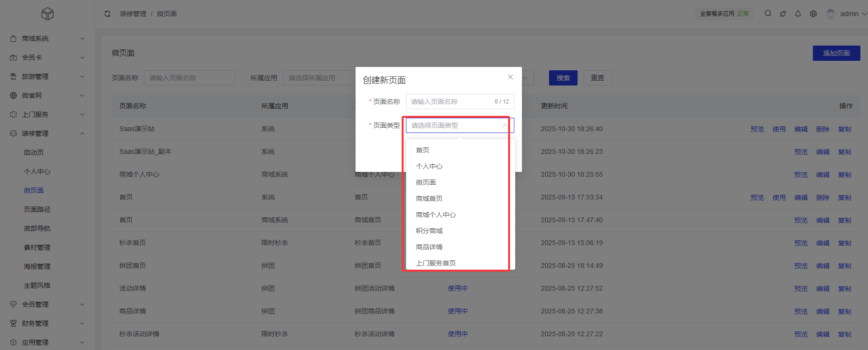
Task: Click 删除 link for Saas演示站 row
Action: (x=822, y=129)
